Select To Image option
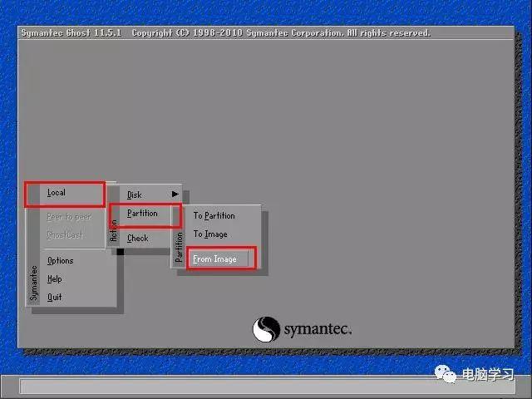 210,234
